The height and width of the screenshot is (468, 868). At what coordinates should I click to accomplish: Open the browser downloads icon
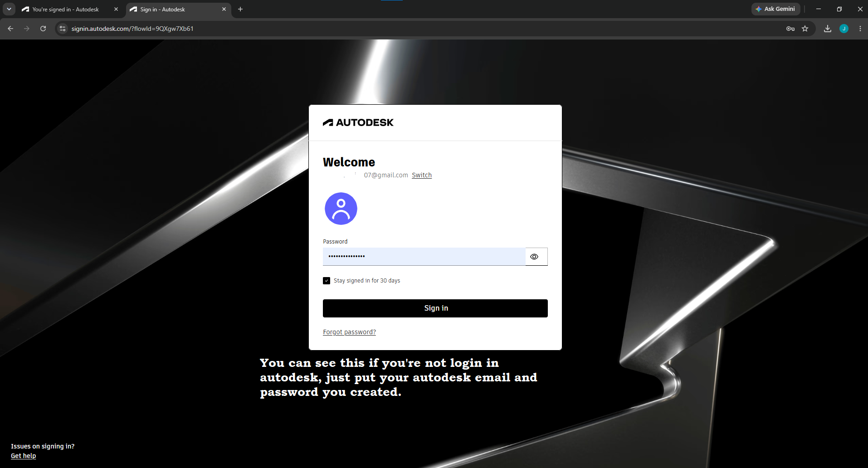pos(828,29)
